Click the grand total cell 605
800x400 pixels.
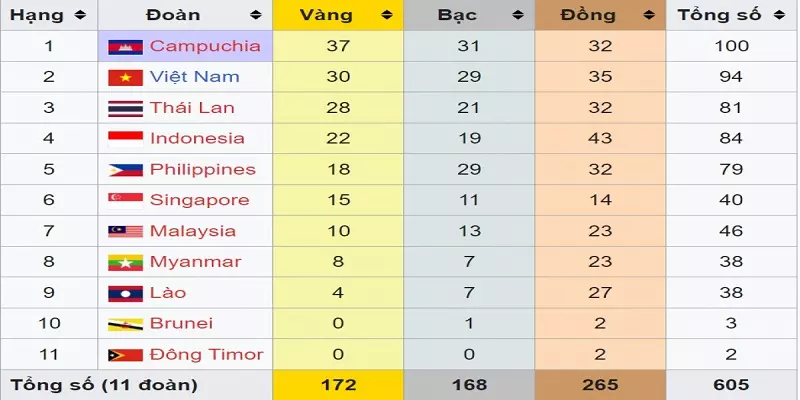coord(731,385)
